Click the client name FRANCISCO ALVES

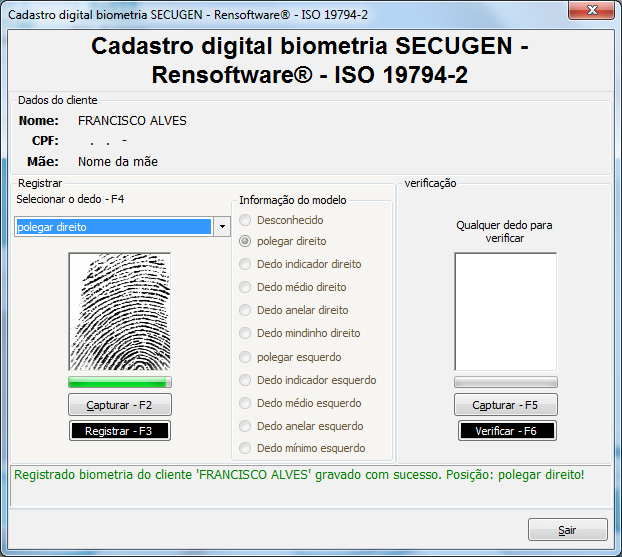pyautogui.click(x=132, y=121)
